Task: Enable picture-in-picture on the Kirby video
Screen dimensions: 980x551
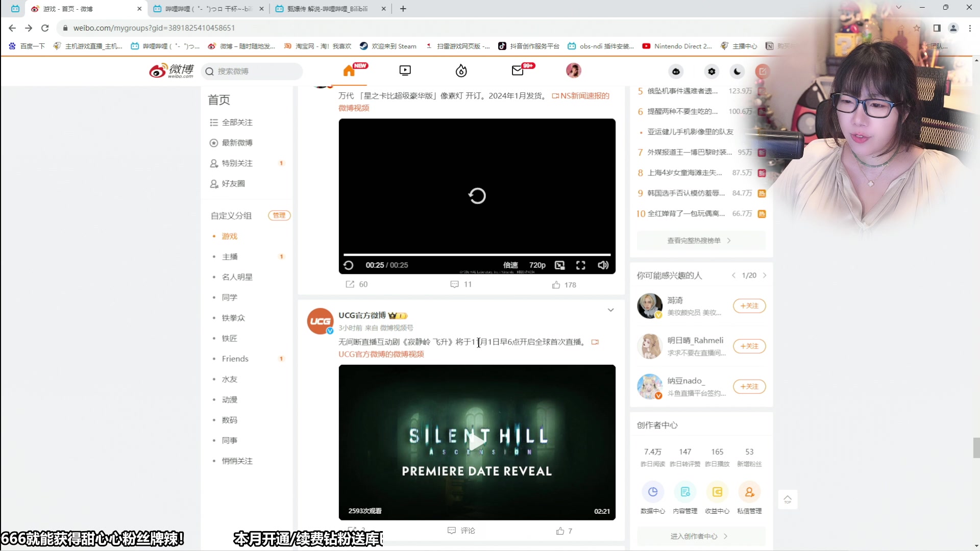Action: pyautogui.click(x=559, y=265)
